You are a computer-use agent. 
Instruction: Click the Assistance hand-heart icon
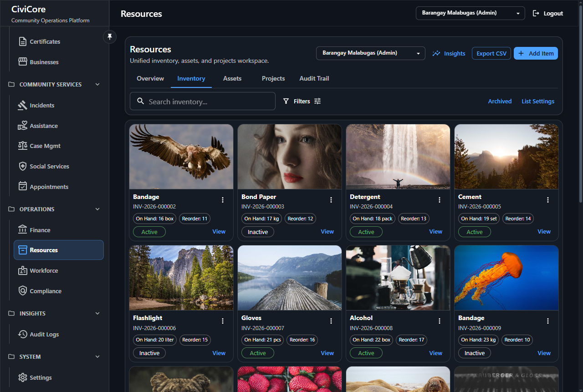(22, 126)
